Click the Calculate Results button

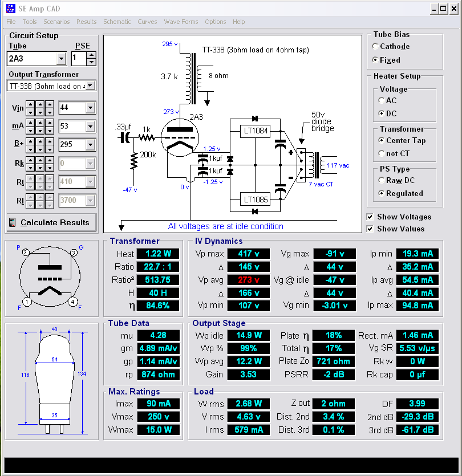pos(51,222)
